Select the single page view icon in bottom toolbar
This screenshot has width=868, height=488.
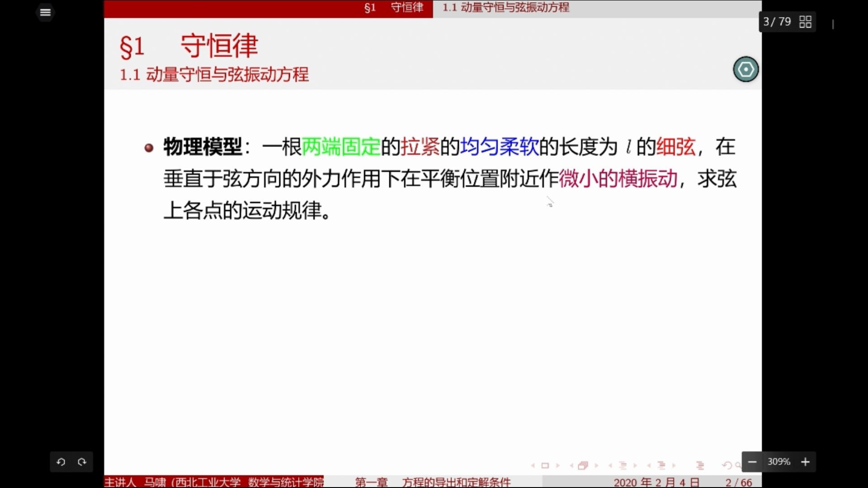click(x=546, y=465)
